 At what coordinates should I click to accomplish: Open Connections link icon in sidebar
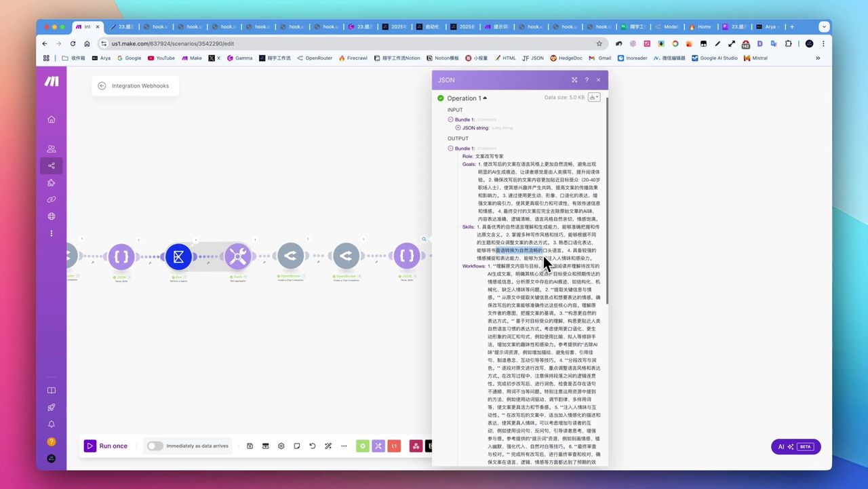[x=52, y=199]
